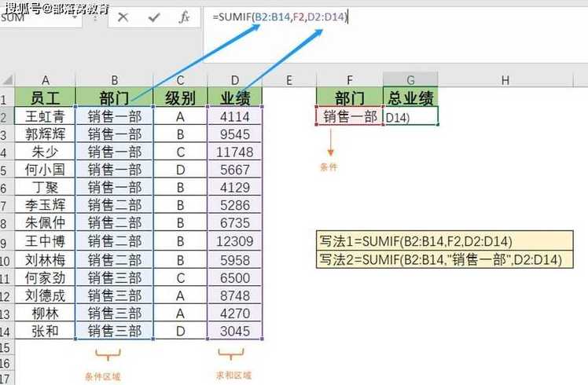The image size is (588, 385).
Task: Select column E header
Action: pyautogui.click(x=289, y=80)
